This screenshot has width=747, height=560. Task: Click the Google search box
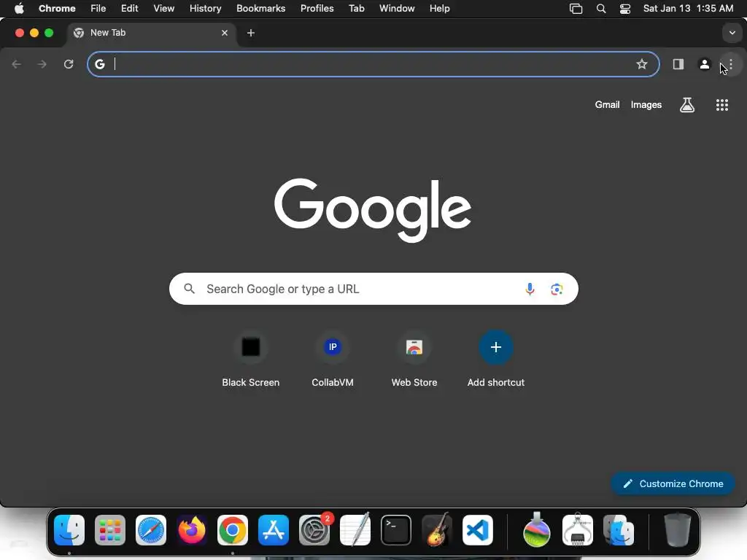tap(373, 289)
